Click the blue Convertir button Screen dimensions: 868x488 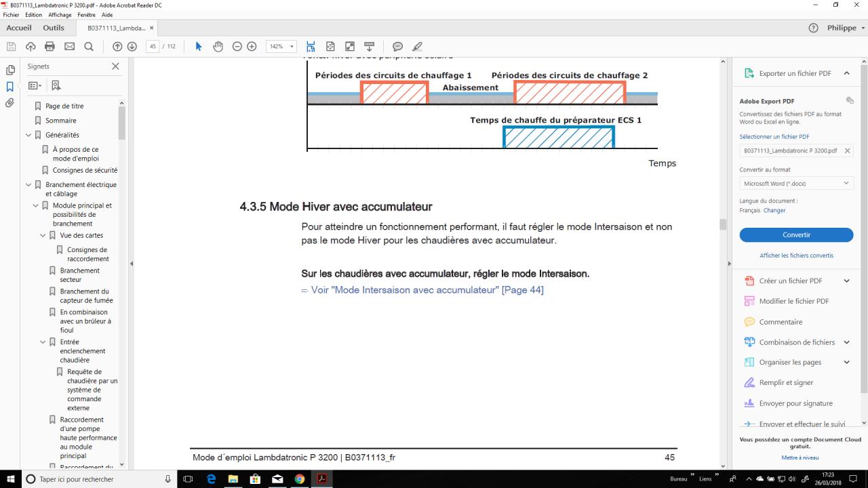[796, 235]
